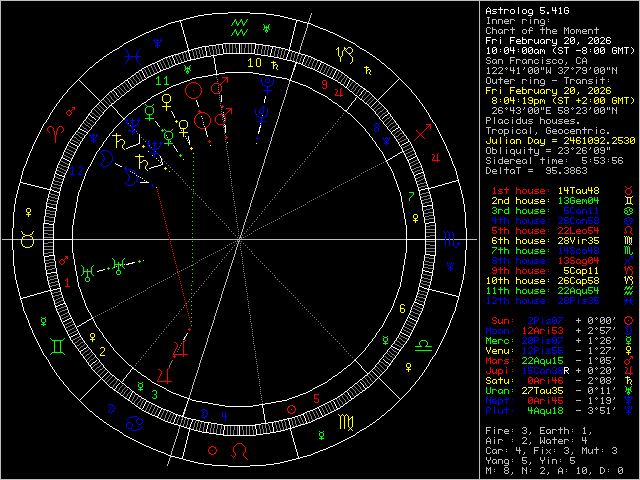
Task: Select the Saturn glyph in the sidebar list
Action: point(627,380)
